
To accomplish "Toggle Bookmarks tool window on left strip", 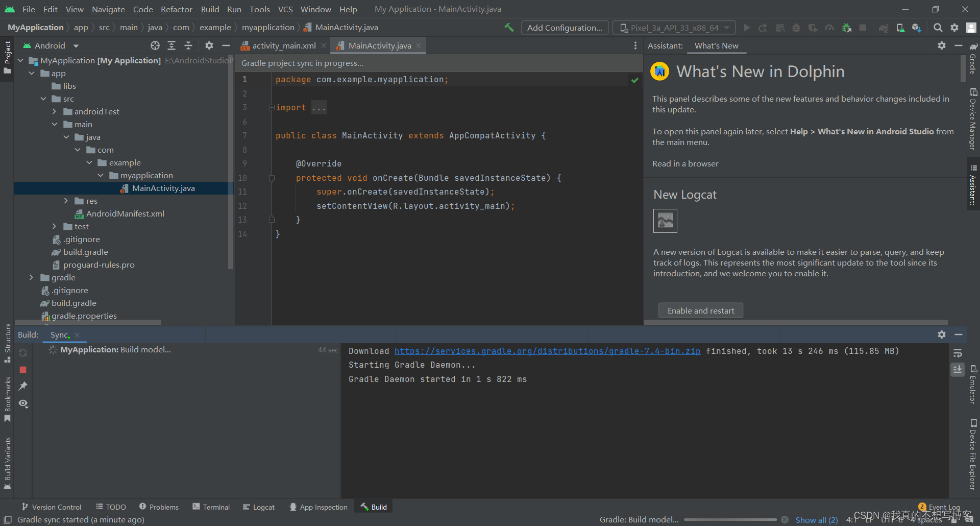I will pyautogui.click(x=7, y=399).
